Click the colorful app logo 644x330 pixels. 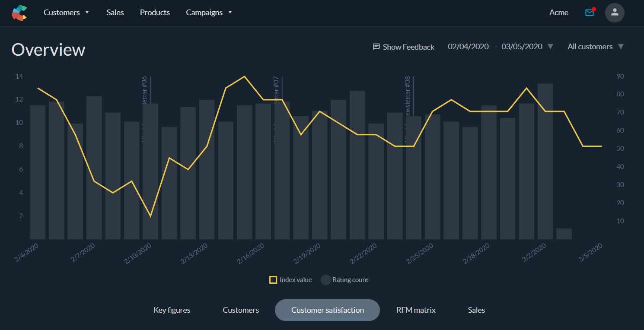pos(19,13)
